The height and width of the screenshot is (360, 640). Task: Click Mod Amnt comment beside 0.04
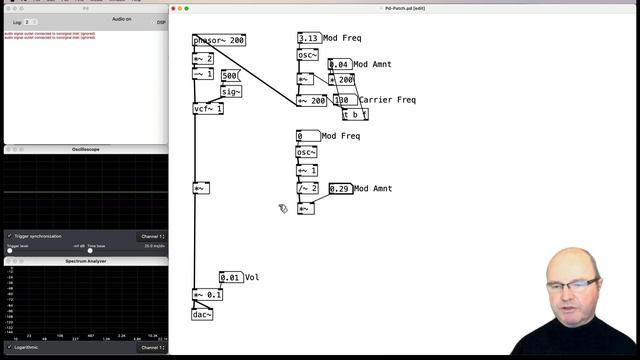pos(372,64)
